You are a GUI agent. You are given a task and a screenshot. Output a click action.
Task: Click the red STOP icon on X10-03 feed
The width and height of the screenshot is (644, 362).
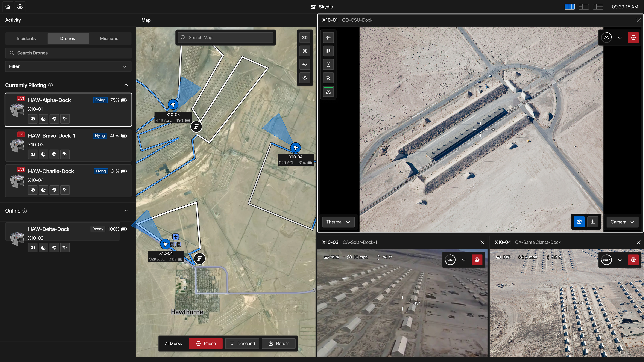click(x=477, y=260)
